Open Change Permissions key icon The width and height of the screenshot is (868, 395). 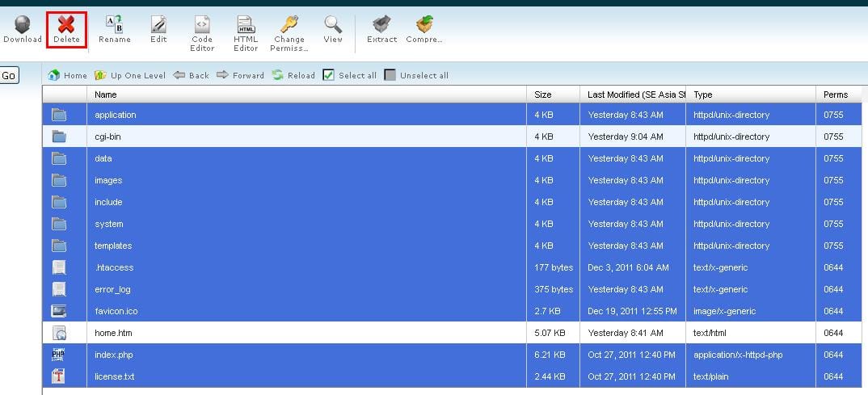pos(289,24)
